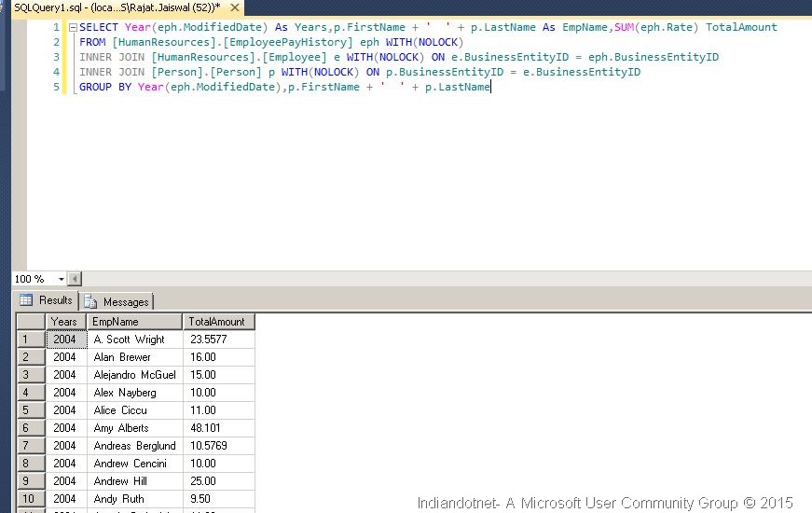Click the 15.00 total amount cell
Screen dimensions: 812x513
pyautogui.click(x=218, y=375)
